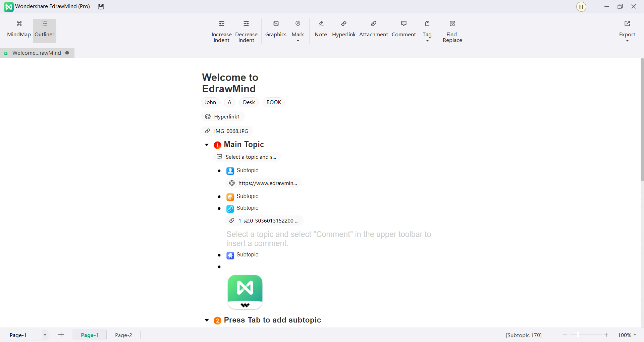Click the orange layers icon on Subtopic
Screen dimensions: 644x342
tap(230, 197)
